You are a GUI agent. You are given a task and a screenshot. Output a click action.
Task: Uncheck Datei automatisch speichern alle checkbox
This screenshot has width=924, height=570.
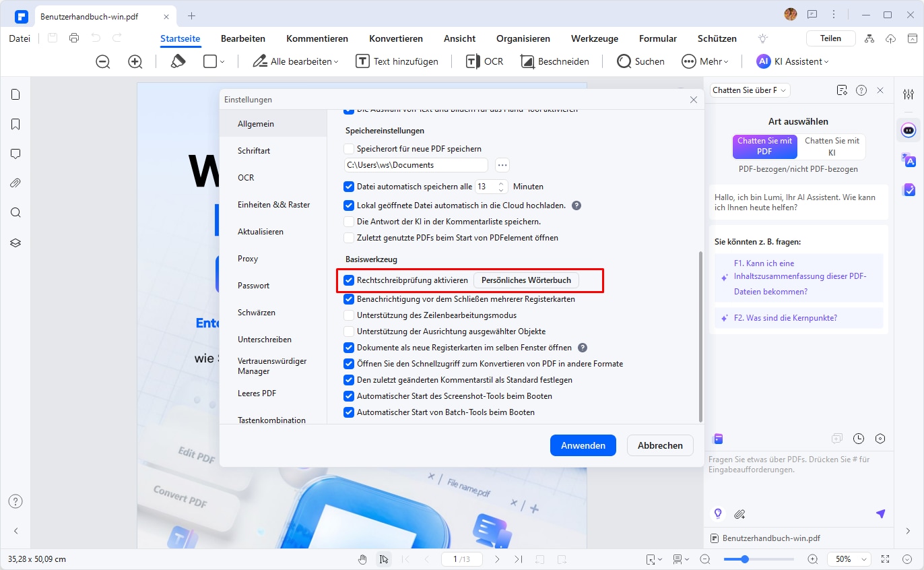[349, 187]
